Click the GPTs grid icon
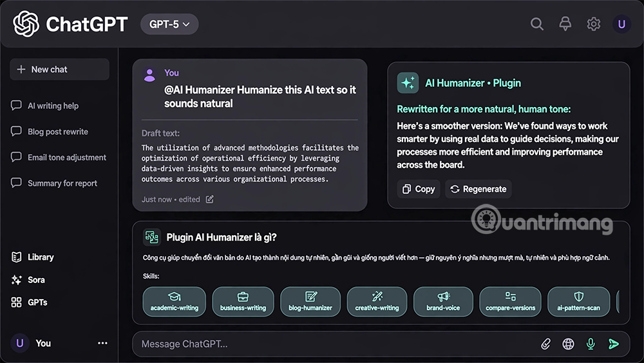Screen dimensions: 644x363 17,302
